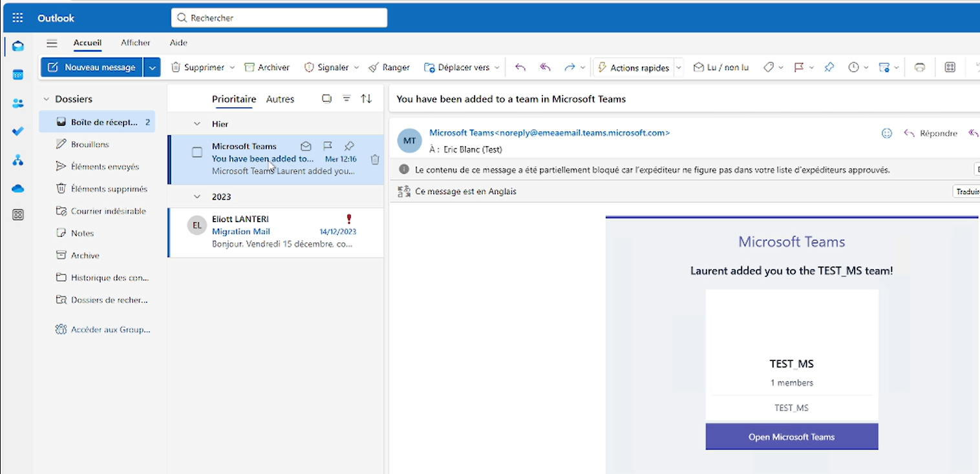Flag the Microsoft Teams email
Viewport: 980px width, 474px height.
328,146
